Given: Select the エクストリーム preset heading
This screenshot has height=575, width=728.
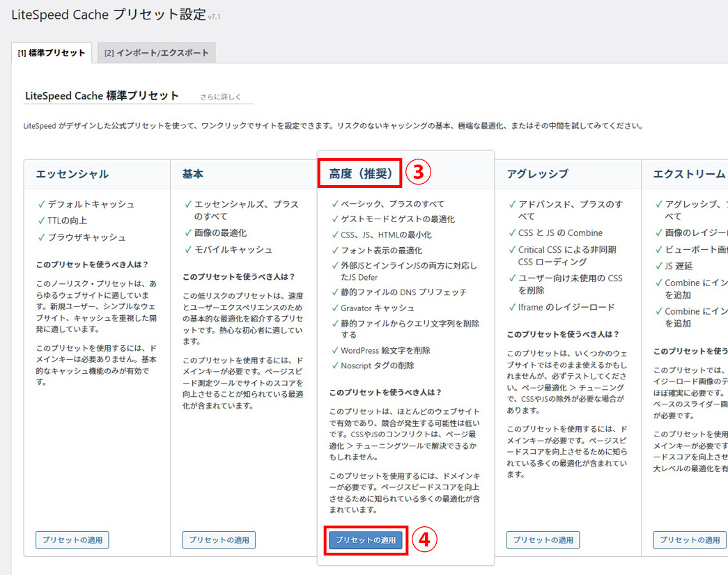Looking at the screenshot, I should pyautogui.click(x=689, y=174).
